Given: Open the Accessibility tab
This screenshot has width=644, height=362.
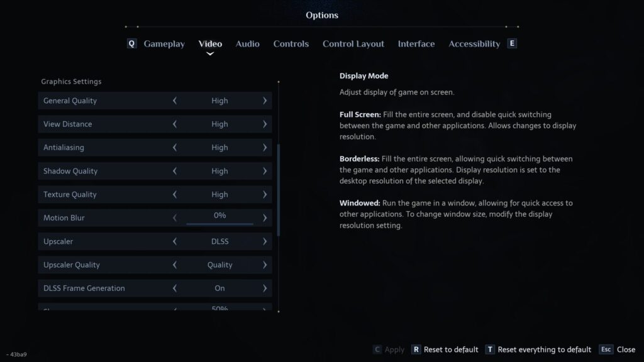Looking at the screenshot, I should click(474, 44).
